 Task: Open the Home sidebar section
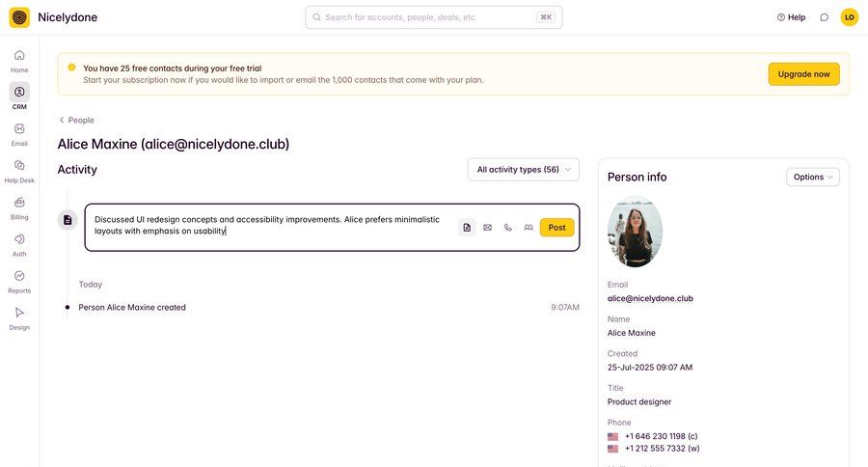19,61
